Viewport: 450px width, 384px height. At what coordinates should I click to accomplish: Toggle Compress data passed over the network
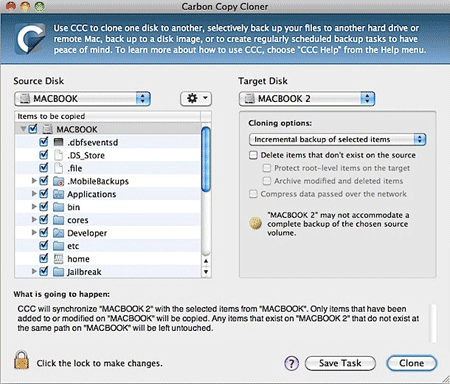pos(253,194)
